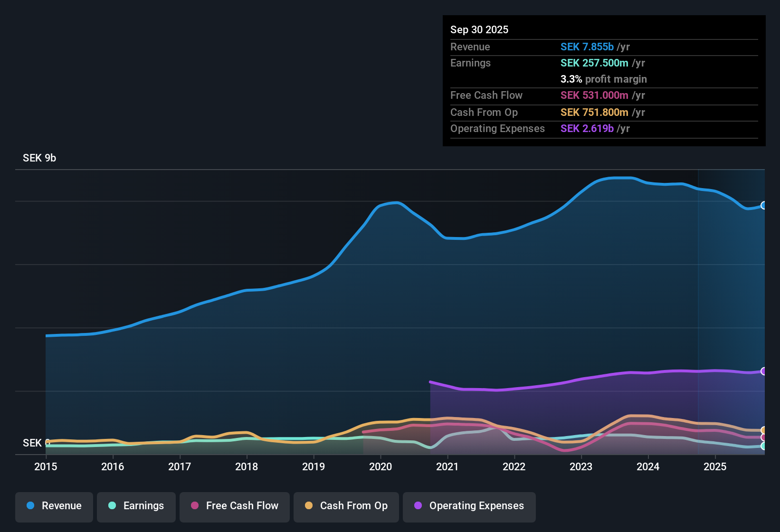Click the blue Revenue legend dot
The image size is (780, 532).
click(x=30, y=506)
